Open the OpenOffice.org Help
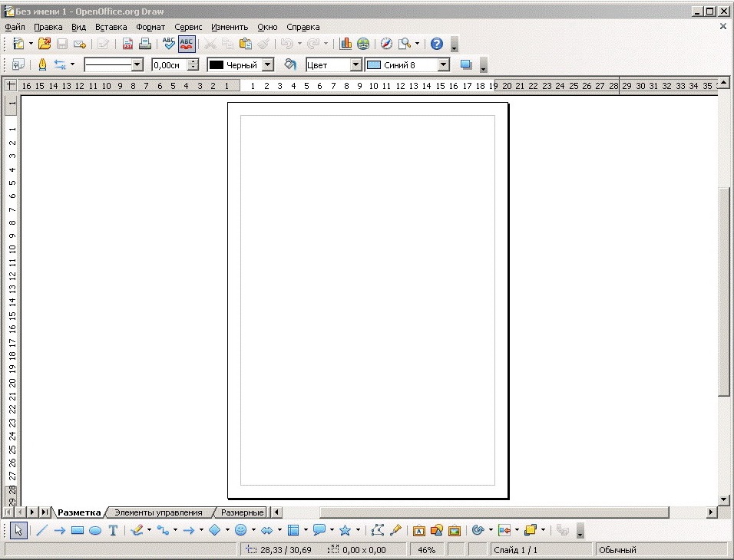 436,44
